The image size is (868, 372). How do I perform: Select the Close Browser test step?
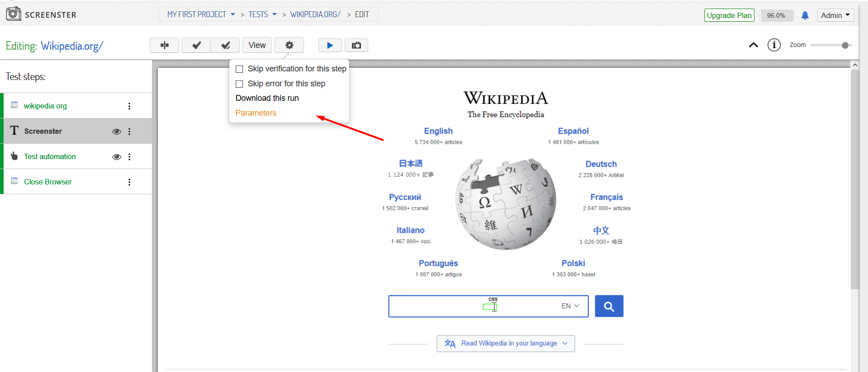coord(76,182)
